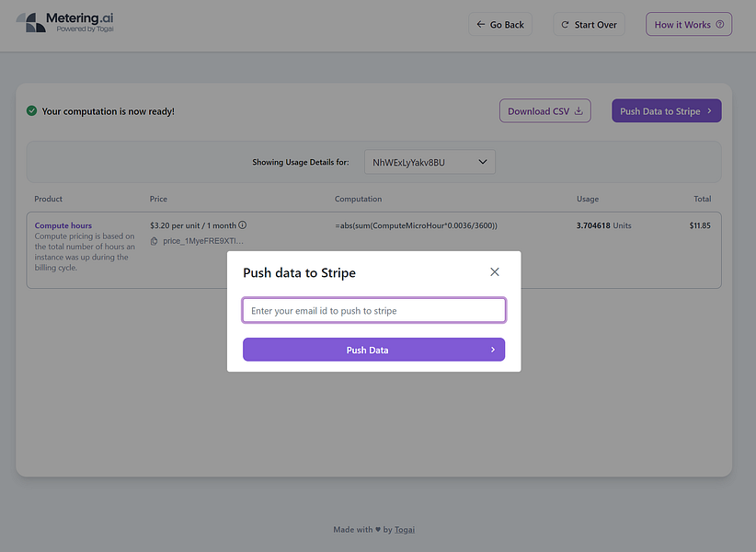
Task: Open the How it Works help
Action: click(x=689, y=25)
